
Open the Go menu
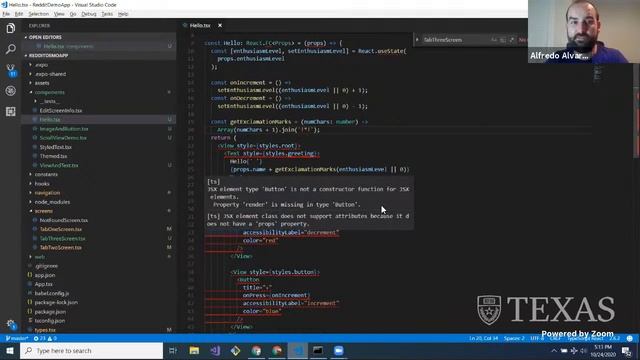coord(73,14)
